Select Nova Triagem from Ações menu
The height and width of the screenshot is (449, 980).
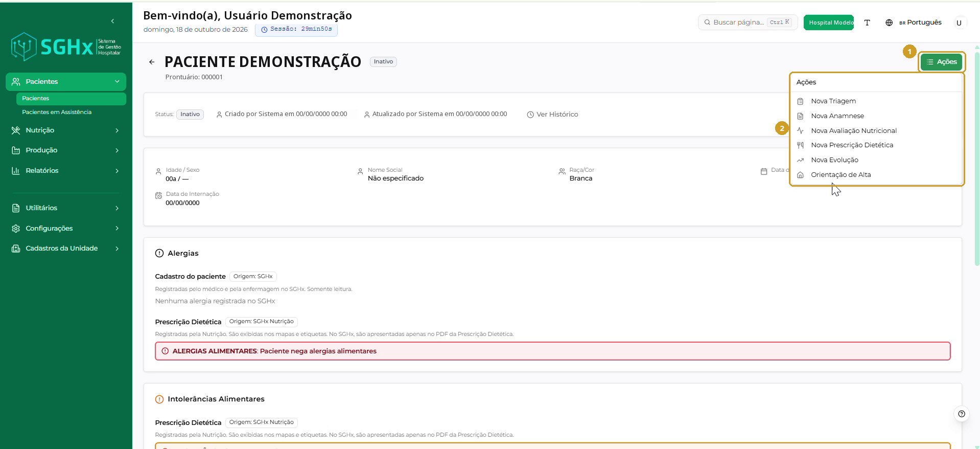click(877, 101)
